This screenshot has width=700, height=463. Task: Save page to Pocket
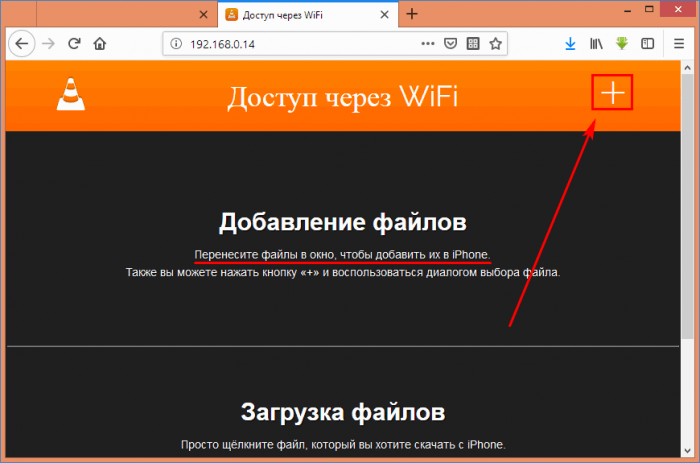pyautogui.click(x=450, y=44)
